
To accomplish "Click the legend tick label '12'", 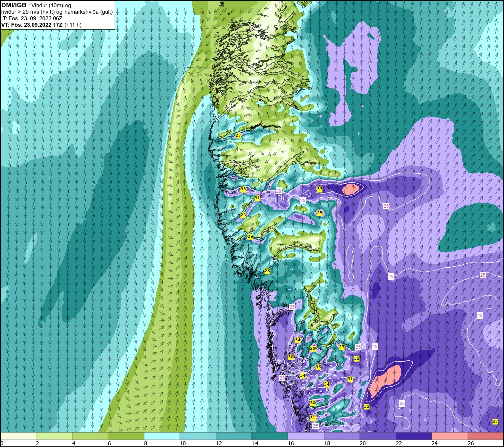I will click(x=219, y=444).
